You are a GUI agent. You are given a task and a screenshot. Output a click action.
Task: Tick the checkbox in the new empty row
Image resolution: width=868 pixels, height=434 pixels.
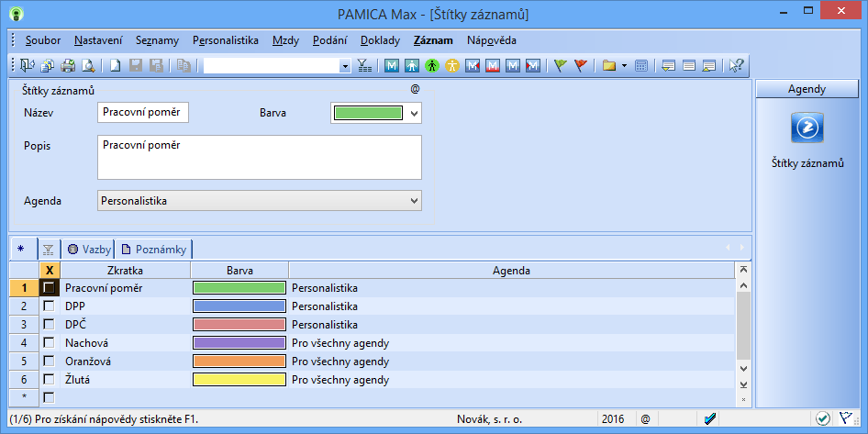coord(50,397)
